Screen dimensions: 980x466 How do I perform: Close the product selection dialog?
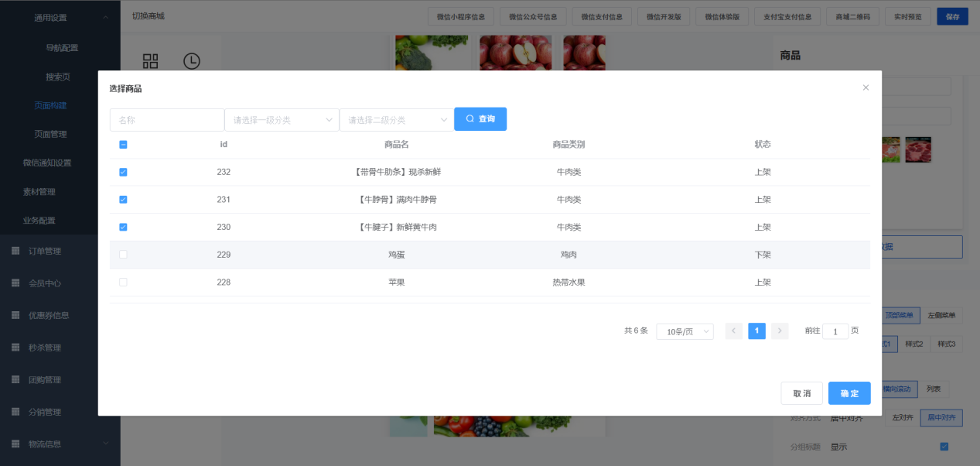[866, 87]
